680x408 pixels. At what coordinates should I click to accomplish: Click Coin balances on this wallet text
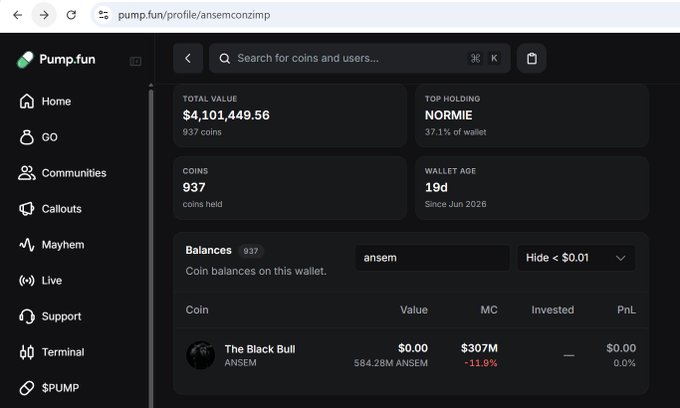pos(256,271)
